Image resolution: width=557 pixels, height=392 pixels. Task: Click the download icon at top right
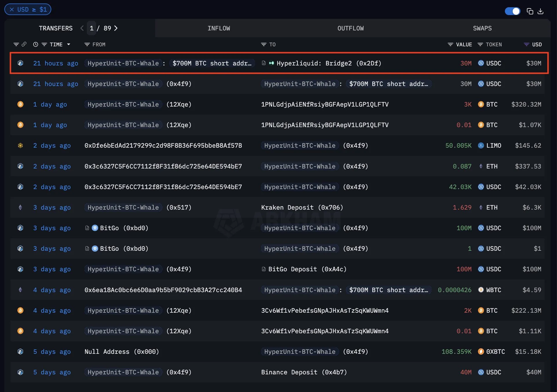coord(540,11)
